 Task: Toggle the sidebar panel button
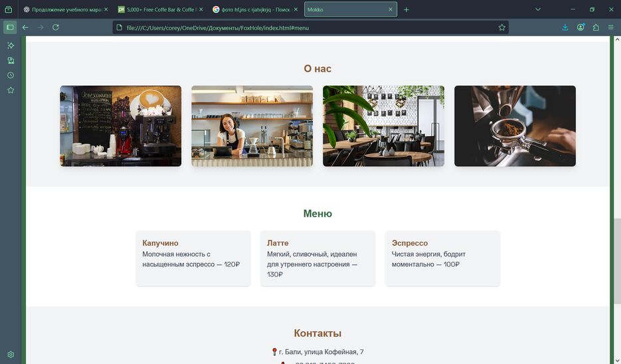click(x=11, y=27)
